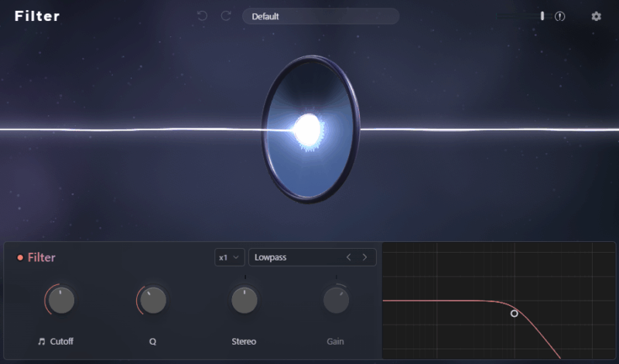Open the x1 multiplier dropdown
This screenshot has height=364, width=619.
pyautogui.click(x=230, y=257)
